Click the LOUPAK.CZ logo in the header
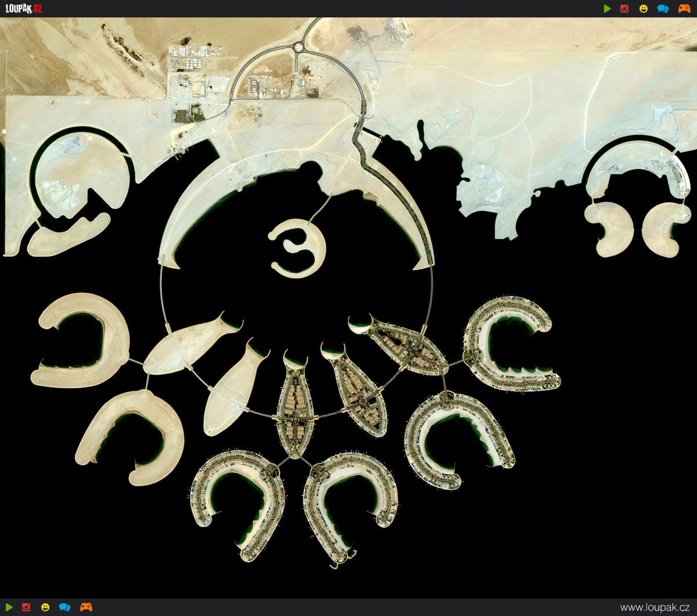 coord(24,9)
